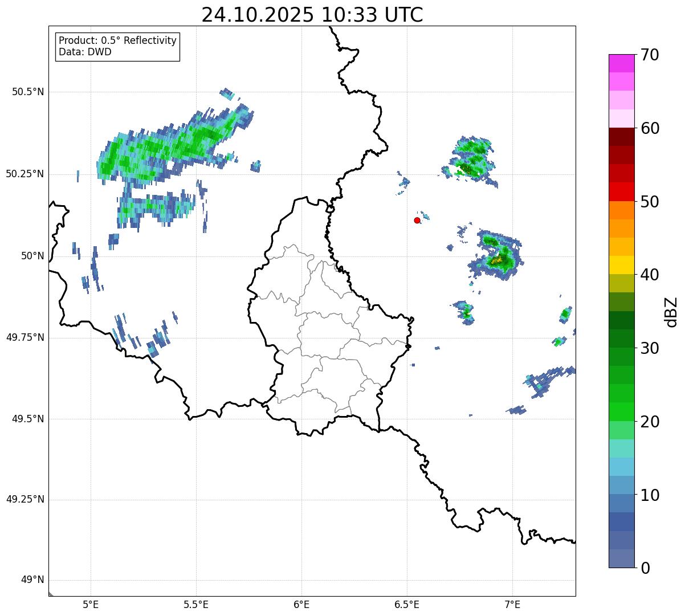This screenshot has height=616, width=685.
Task: Click the "49°N" latitude label
Action: [x=32, y=580]
